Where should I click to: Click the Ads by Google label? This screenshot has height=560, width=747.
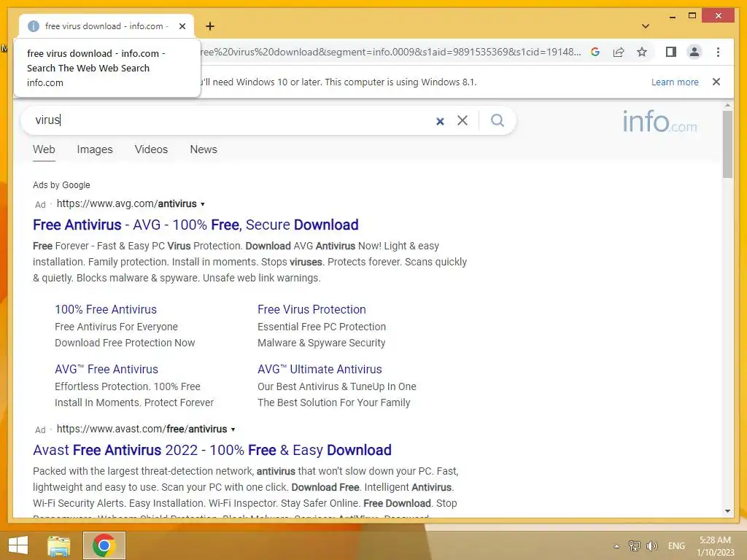tap(61, 184)
